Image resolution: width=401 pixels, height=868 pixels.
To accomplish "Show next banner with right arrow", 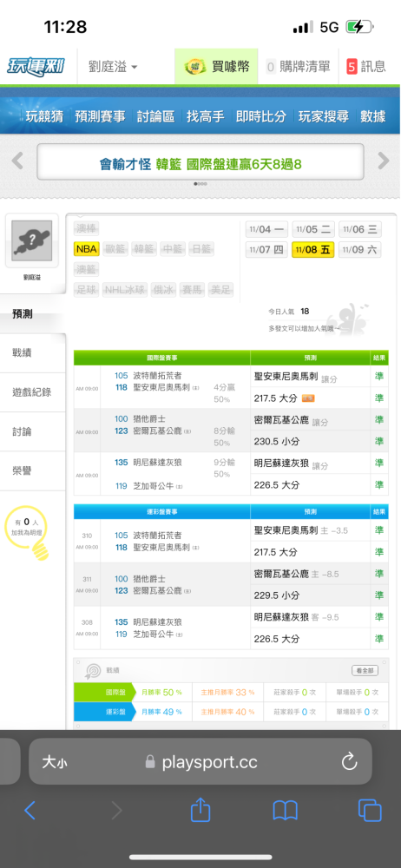I will [384, 161].
